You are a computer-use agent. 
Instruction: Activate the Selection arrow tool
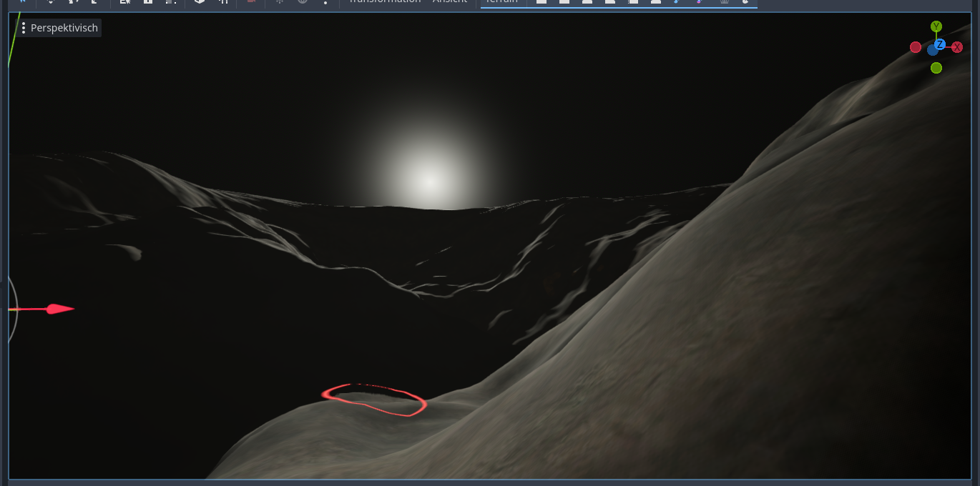coord(23,3)
